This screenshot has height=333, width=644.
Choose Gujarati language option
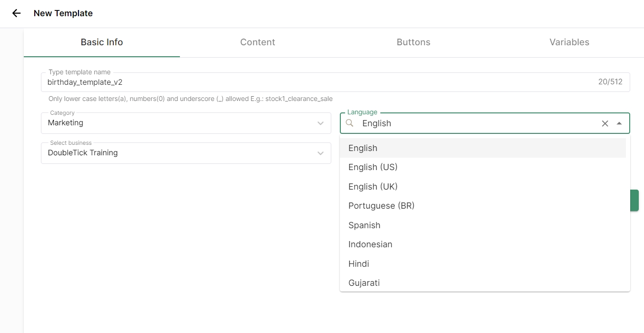(x=364, y=283)
